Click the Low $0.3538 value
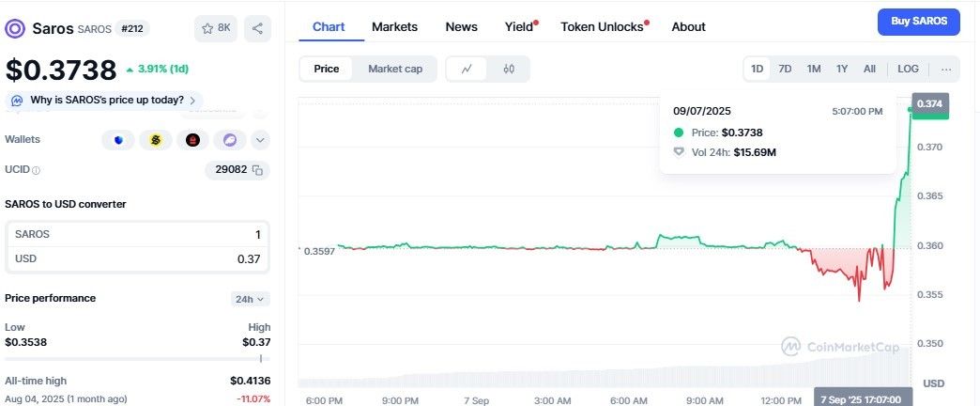This screenshot has height=406, width=980. 25,343
